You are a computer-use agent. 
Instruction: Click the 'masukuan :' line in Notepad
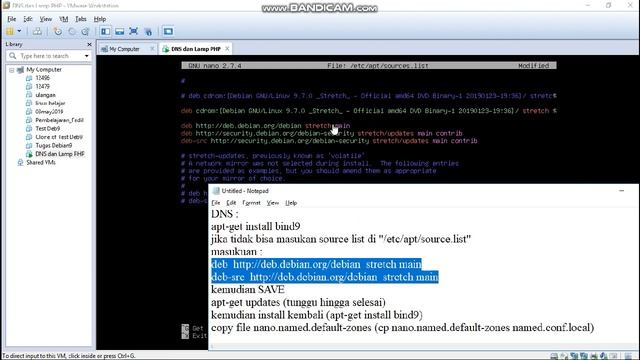tap(237, 252)
